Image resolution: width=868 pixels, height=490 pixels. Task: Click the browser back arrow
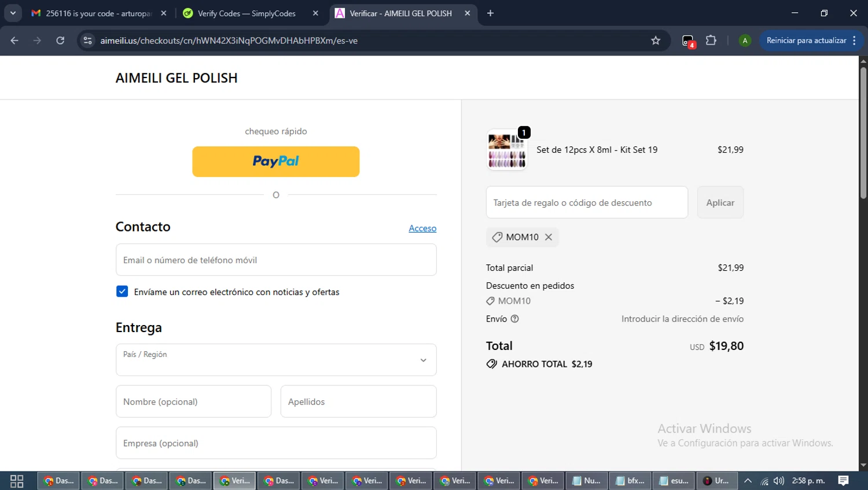(x=14, y=40)
